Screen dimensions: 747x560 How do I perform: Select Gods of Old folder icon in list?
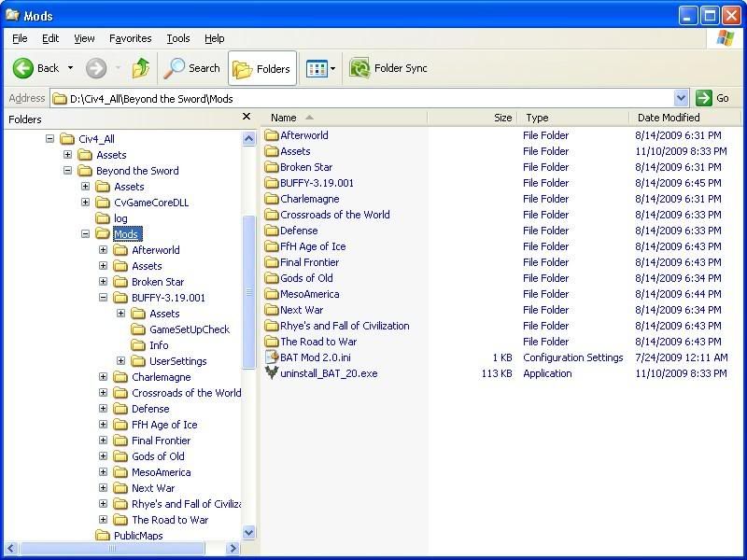272,278
